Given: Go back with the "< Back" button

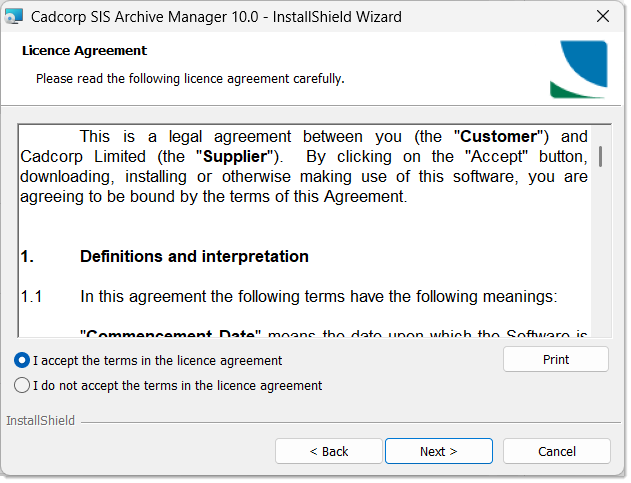Looking at the screenshot, I should [x=328, y=452].
